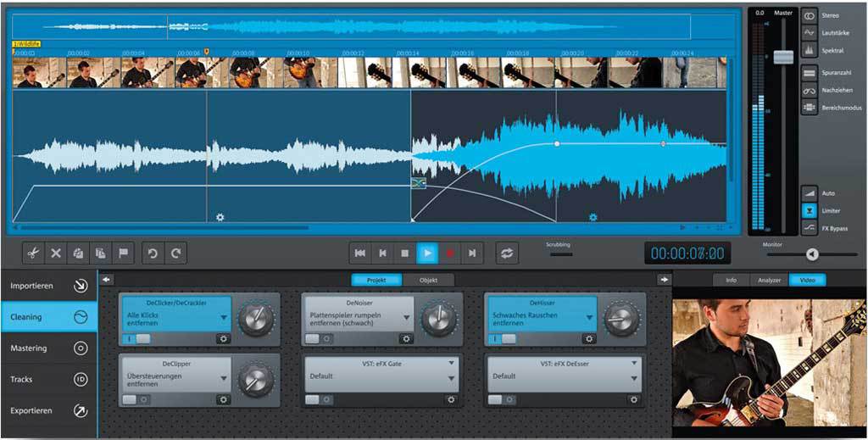Open DeClipper settings gear
The image size is (868, 440).
(x=224, y=399)
